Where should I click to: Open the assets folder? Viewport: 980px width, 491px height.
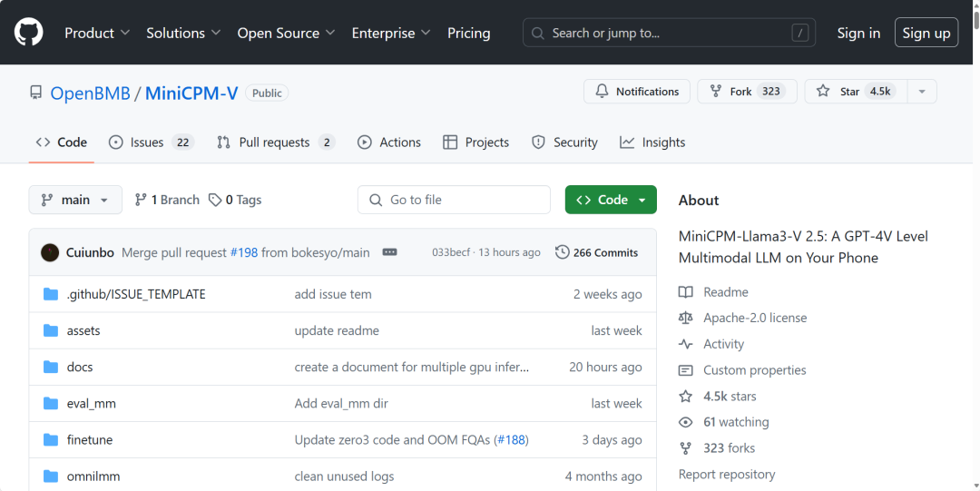pos(83,330)
